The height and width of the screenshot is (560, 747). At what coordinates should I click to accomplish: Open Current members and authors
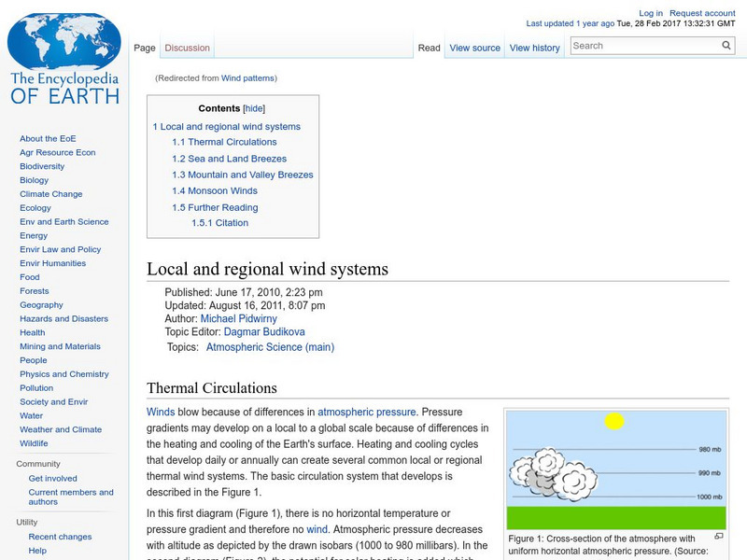pos(71,497)
